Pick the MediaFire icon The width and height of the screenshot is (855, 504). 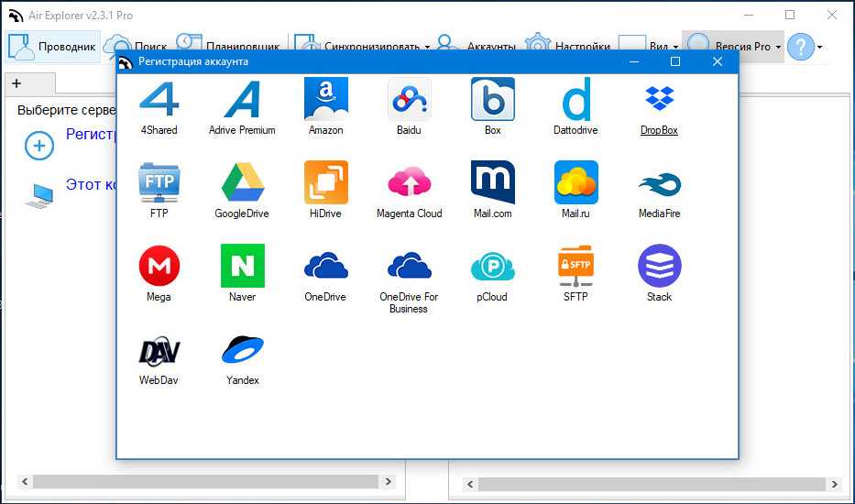pos(659,183)
